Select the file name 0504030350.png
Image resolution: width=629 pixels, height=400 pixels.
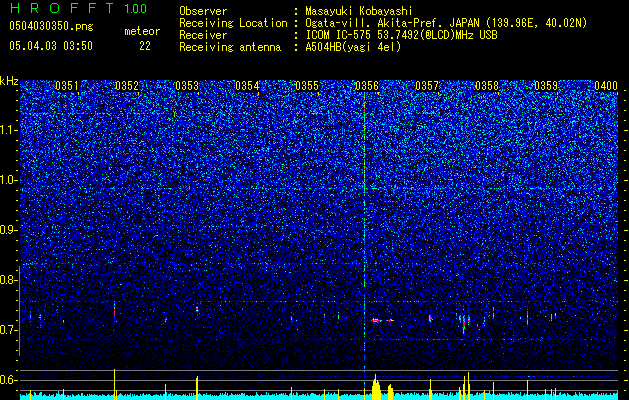click(x=51, y=26)
